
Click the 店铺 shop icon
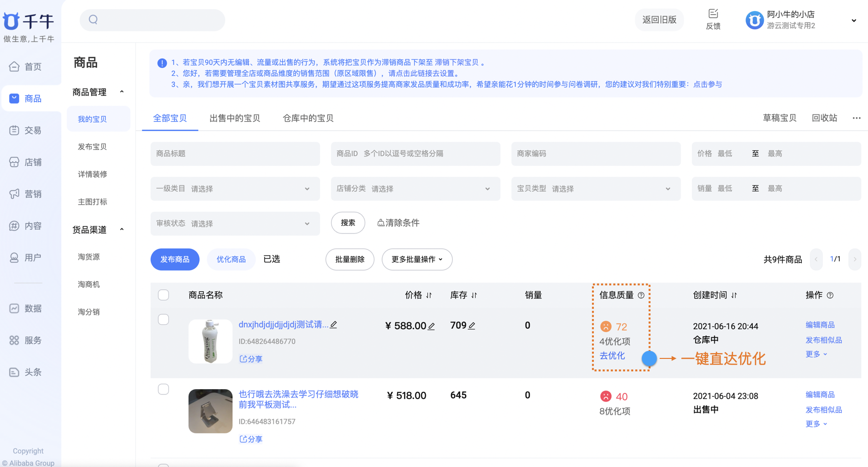[x=14, y=162]
